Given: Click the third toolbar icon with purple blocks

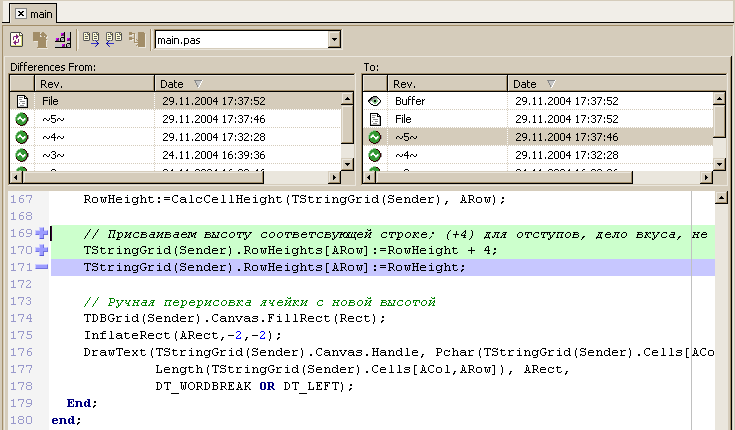Looking at the screenshot, I should [x=62, y=40].
